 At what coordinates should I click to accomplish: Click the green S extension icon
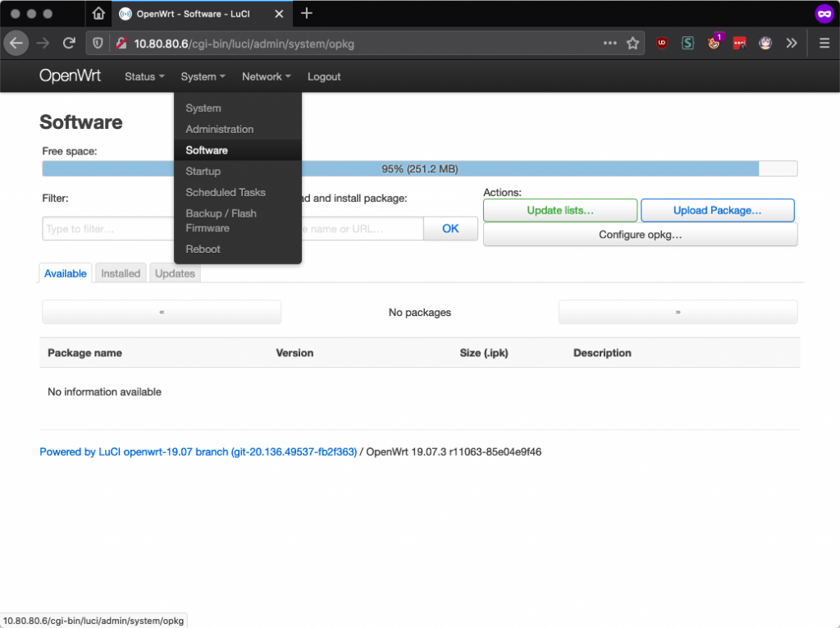(x=687, y=43)
